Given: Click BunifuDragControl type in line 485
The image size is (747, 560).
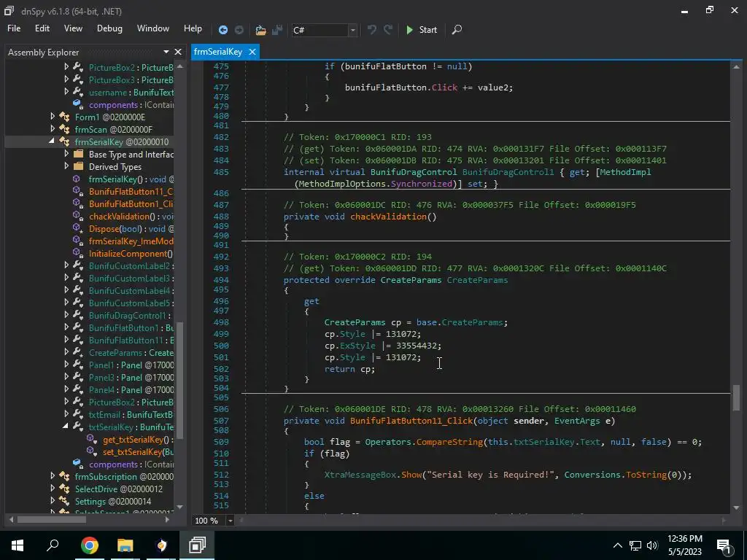Looking at the screenshot, I should pyautogui.click(x=413, y=172).
